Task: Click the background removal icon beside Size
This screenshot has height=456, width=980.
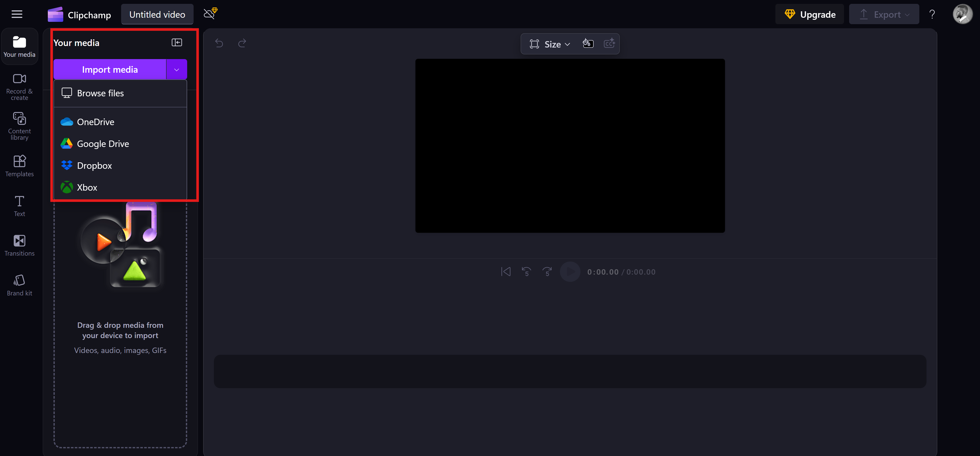Action: click(x=588, y=44)
